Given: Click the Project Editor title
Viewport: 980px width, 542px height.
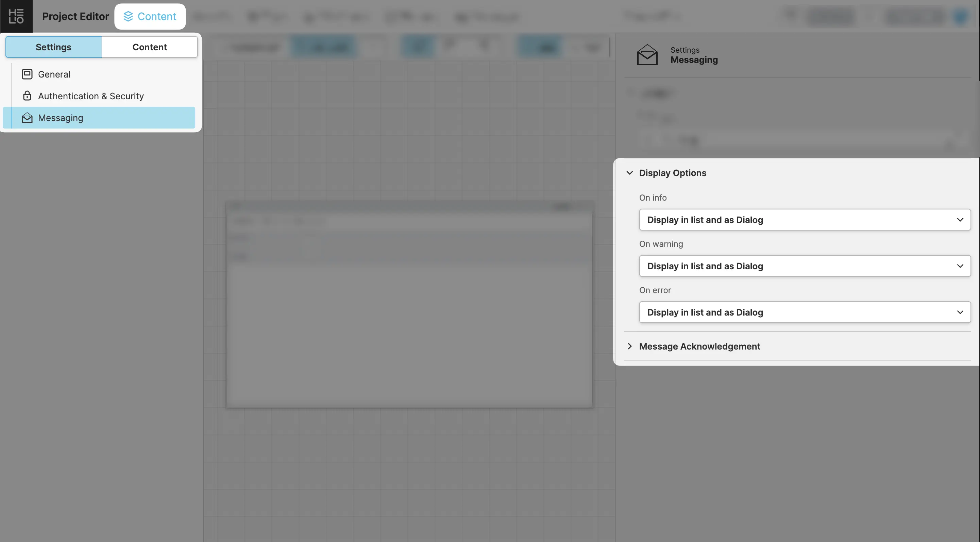Looking at the screenshot, I should point(75,16).
